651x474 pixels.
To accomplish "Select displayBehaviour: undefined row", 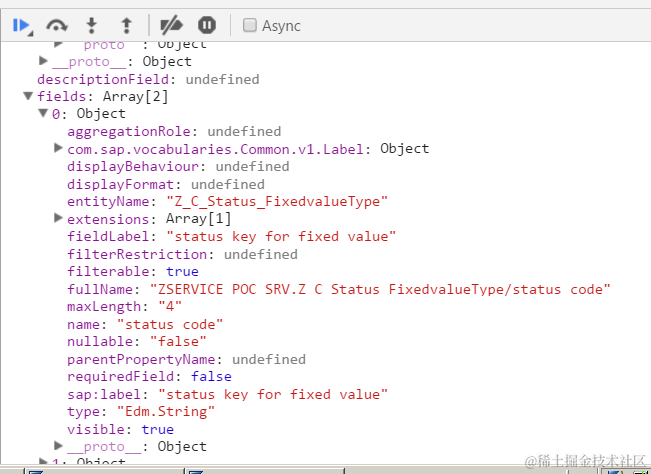I will click(178, 166).
